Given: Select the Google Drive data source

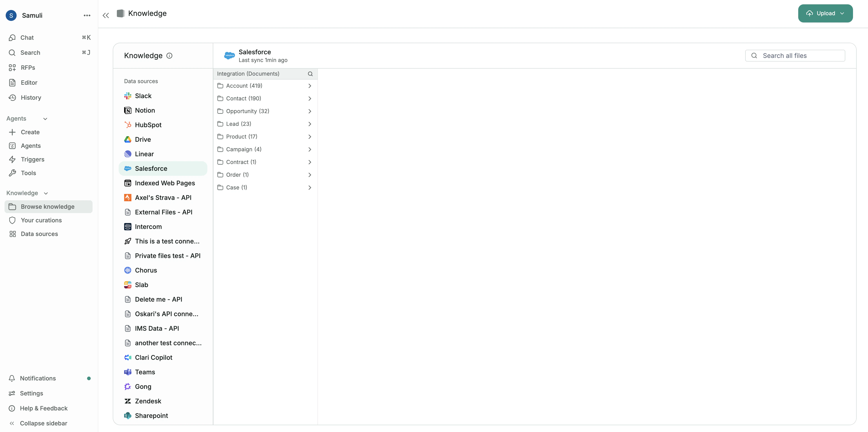Looking at the screenshot, I should pyautogui.click(x=128, y=139).
